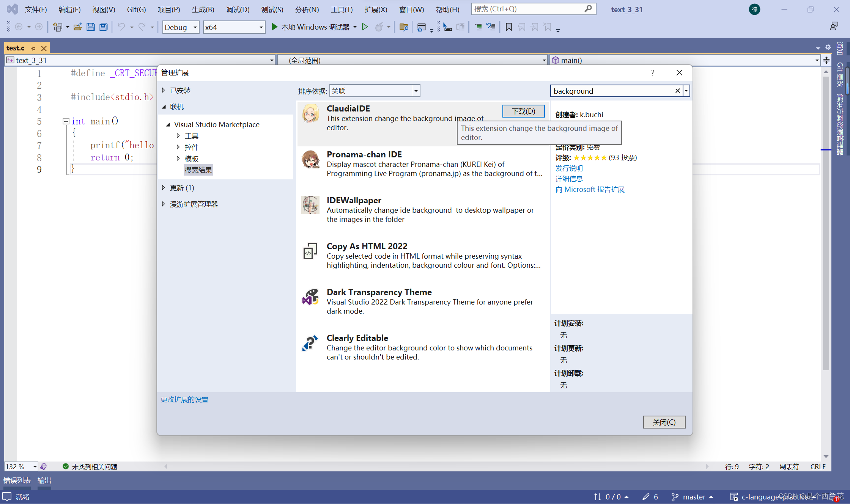The width and height of the screenshot is (850, 504).
Task: Select the 搜索结果 tree item
Action: (198, 170)
